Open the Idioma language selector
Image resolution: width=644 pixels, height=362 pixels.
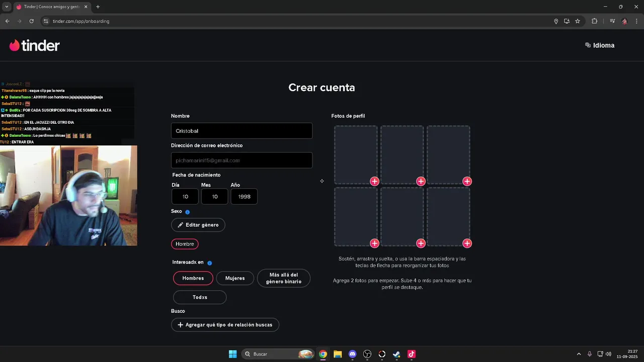coord(600,45)
